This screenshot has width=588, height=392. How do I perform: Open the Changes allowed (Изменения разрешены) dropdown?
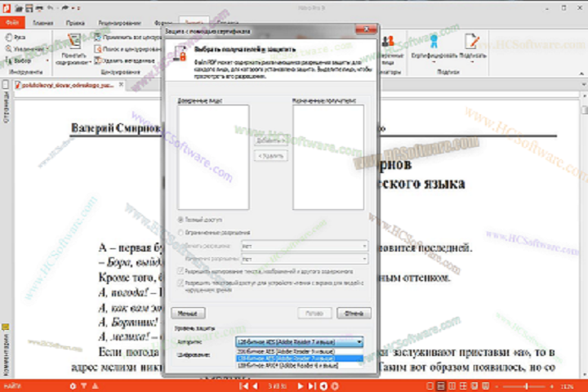coord(305,259)
